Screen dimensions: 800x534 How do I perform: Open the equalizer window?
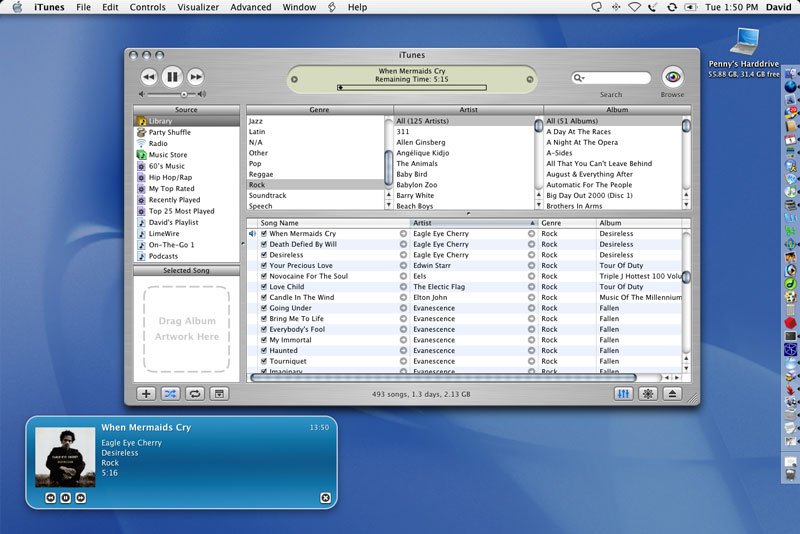click(623, 394)
